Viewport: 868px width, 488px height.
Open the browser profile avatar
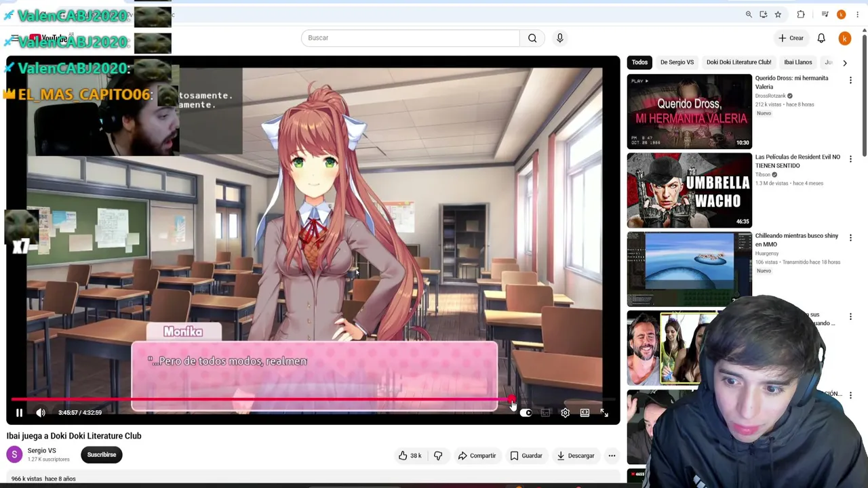(842, 14)
